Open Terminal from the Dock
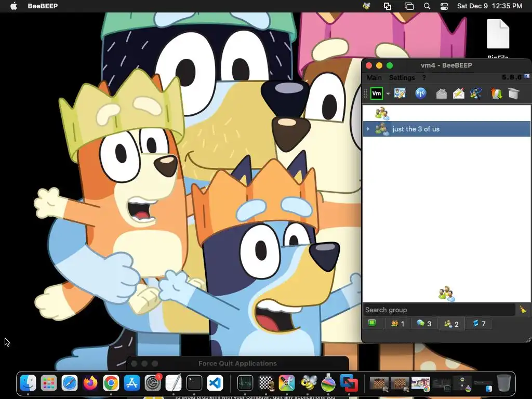 click(x=194, y=383)
